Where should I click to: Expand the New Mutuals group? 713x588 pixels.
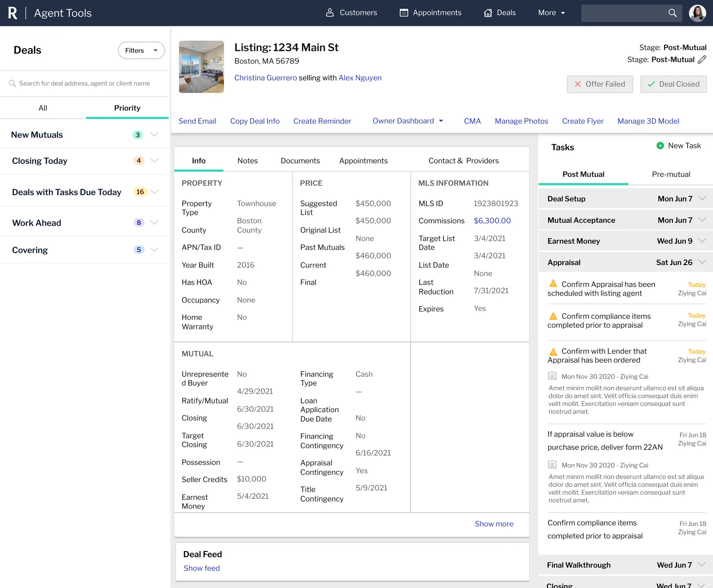pyautogui.click(x=85, y=135)
